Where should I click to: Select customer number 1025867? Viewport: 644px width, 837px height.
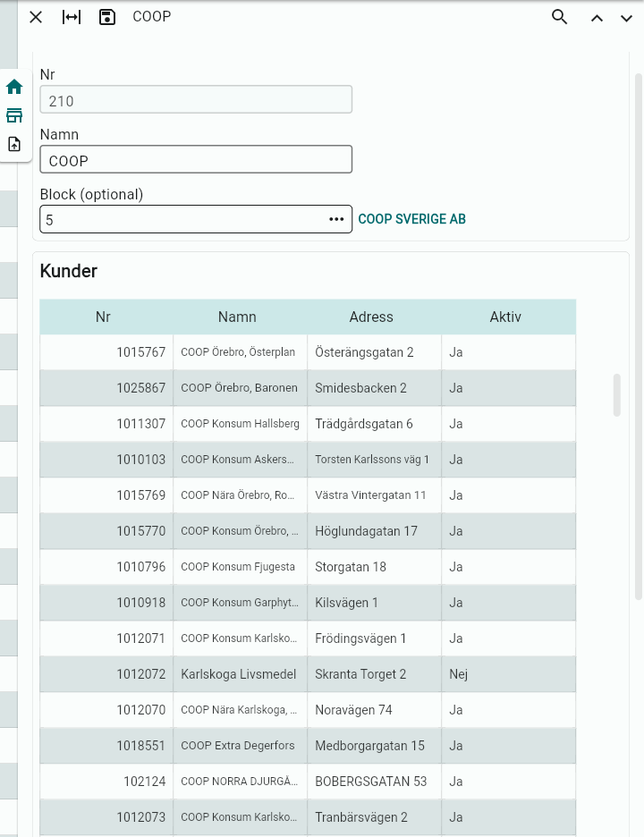pos(141,388)
